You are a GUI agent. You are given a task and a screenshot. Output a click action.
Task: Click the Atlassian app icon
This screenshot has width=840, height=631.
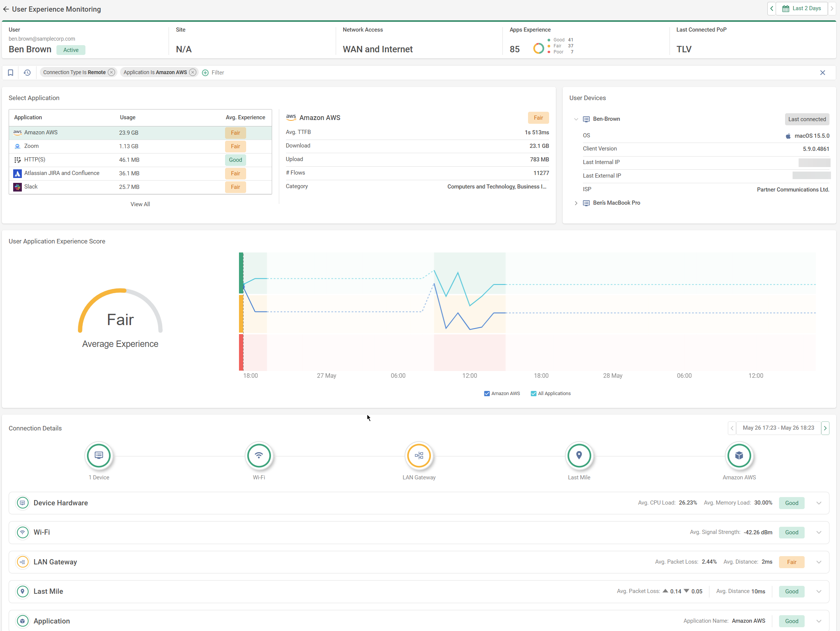[x=17, y=173]
